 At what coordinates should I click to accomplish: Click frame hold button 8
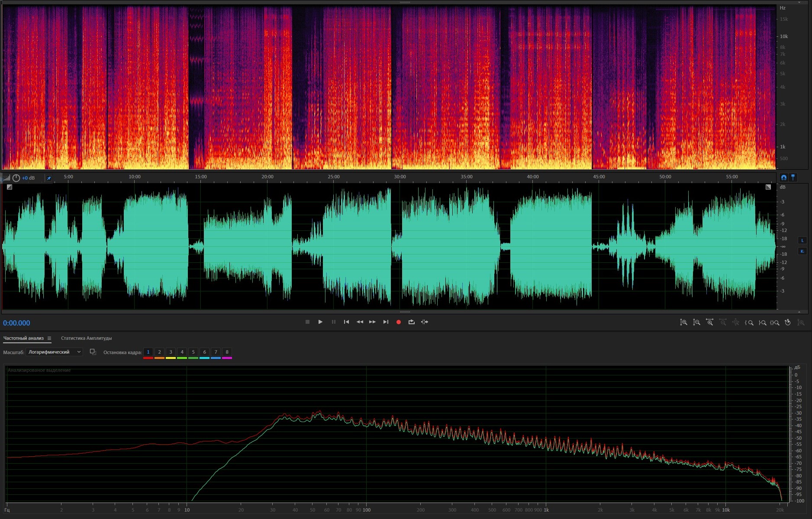(227, 352)
